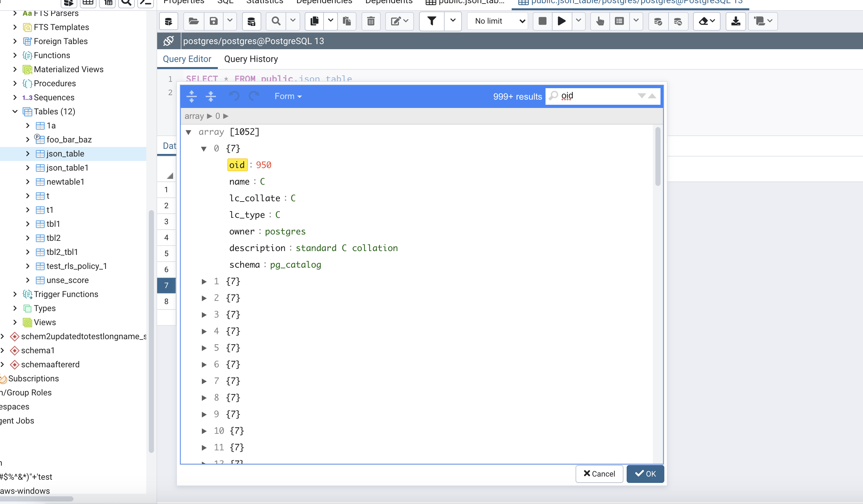
Task: Click the Delete row trash icon
Action: [370, 21]
